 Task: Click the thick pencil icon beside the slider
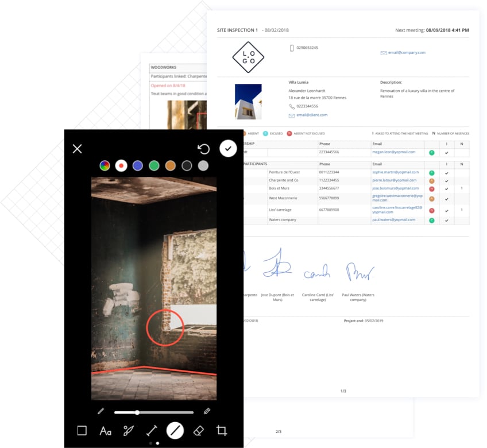(x=207, y=411)
